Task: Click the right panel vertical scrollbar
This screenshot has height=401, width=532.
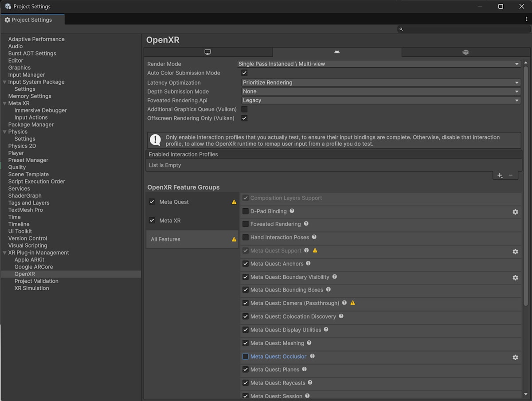Action: point(526,186)
